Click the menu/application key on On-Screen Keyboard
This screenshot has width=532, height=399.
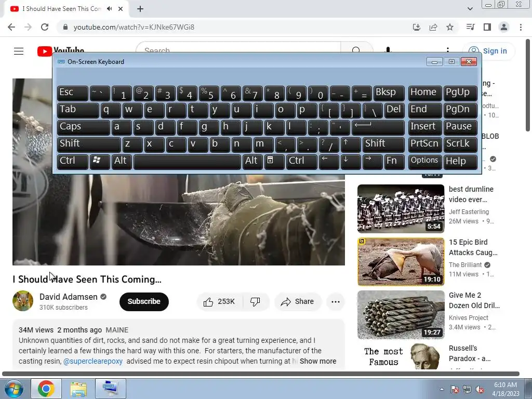[274, 161]
